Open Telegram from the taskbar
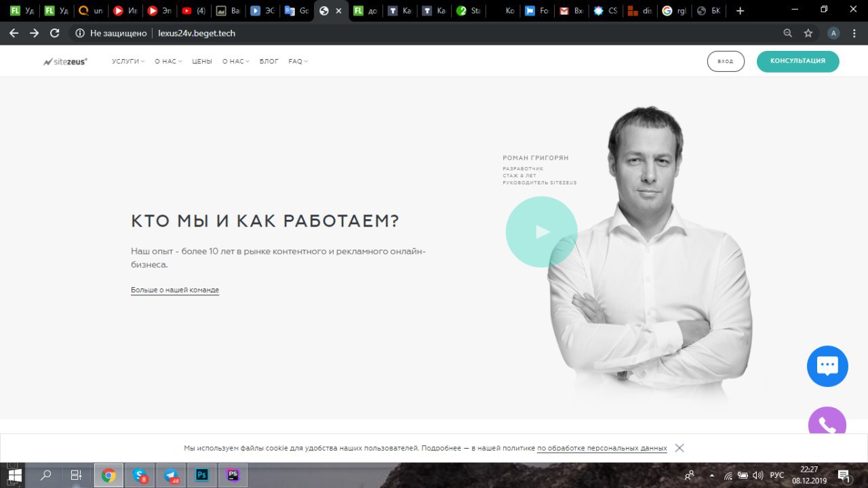Screen dimensions: 868x488 click(x=171, y=475)
